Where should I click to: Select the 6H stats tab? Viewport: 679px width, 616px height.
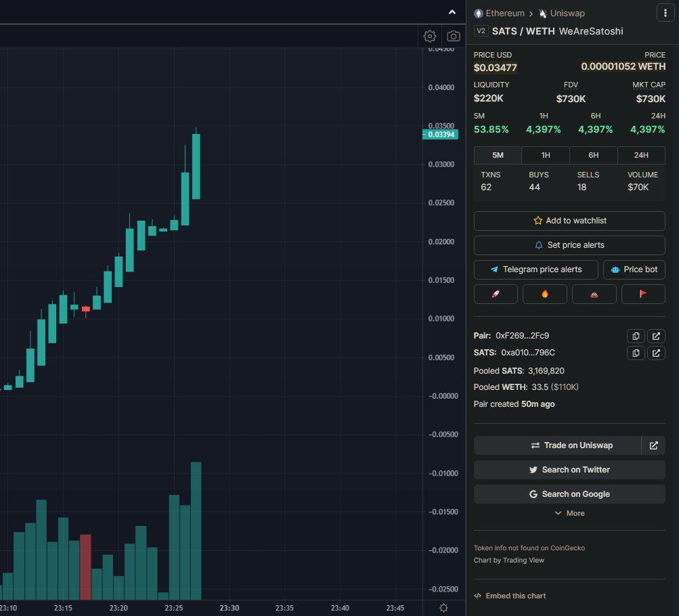click(x=593, y=155)
